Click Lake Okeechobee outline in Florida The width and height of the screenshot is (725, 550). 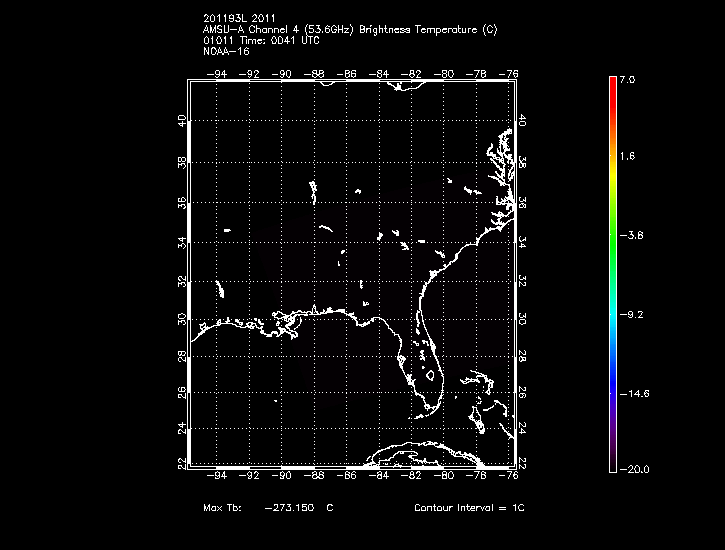[430, 377]
